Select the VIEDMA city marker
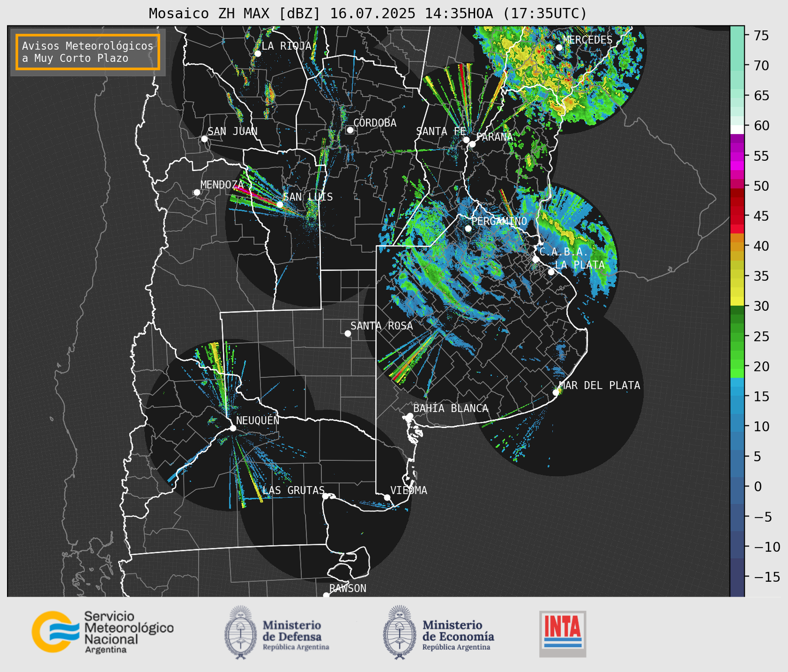 pos(387,497)
